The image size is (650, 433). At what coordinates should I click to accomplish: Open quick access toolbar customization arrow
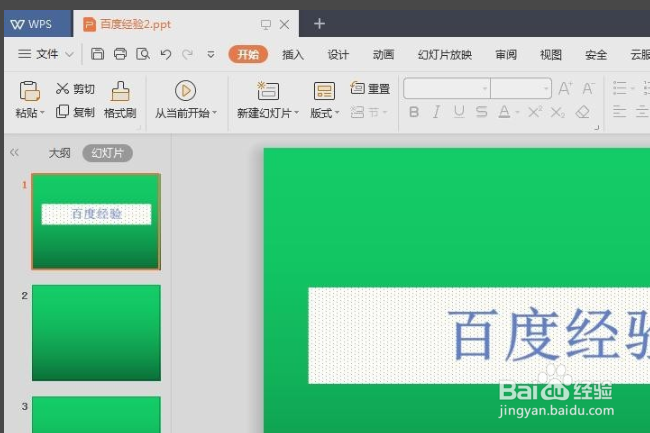[x=211, y=54]
